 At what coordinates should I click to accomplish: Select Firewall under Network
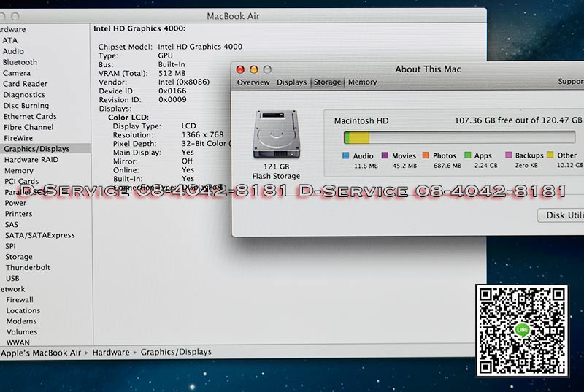(20, 300)
